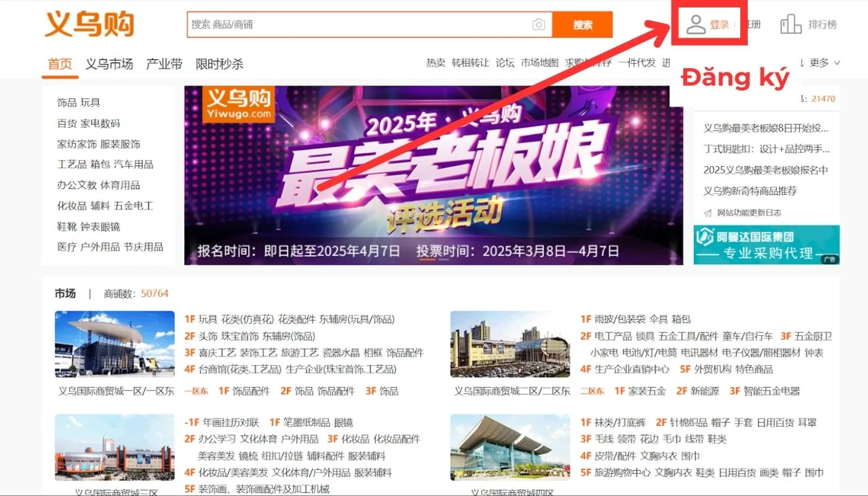Open the 论坛 forum link
The width and height of the screenshot is (868, 496).
click(x=505, y=63)
